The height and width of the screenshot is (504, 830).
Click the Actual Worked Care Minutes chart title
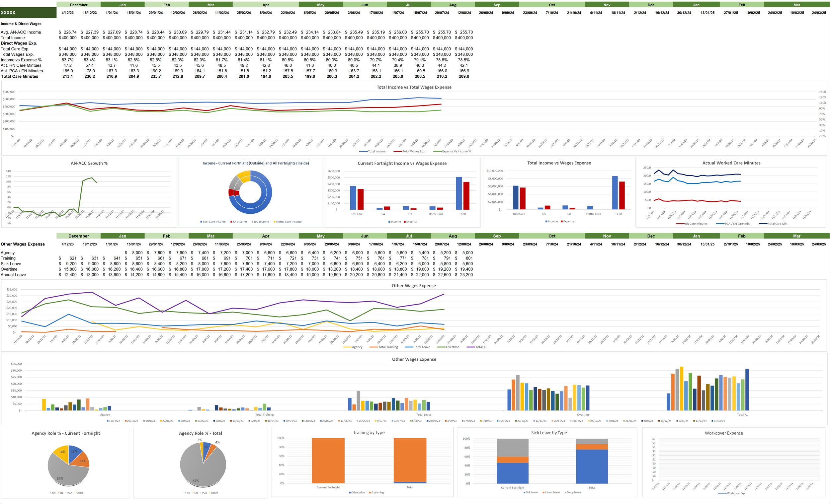tap(731, 163)
